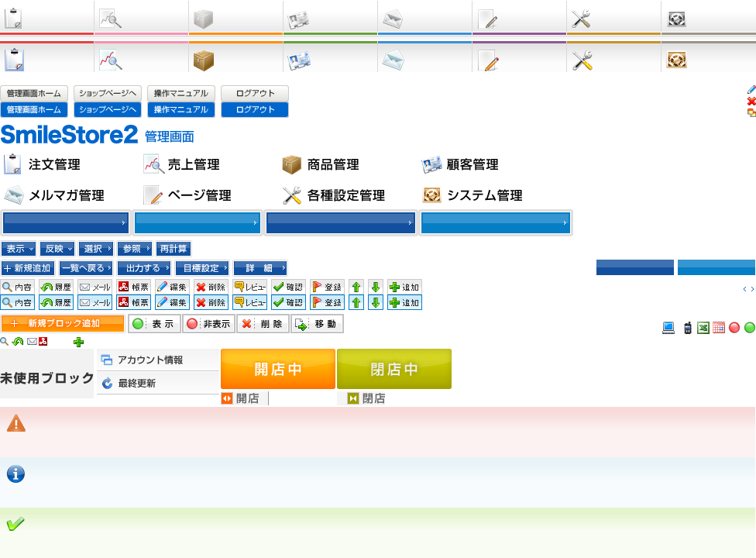The width and height of the screenshot is (756, 558).
Task: Click the standalone green circle status icon
Action: 750,328
